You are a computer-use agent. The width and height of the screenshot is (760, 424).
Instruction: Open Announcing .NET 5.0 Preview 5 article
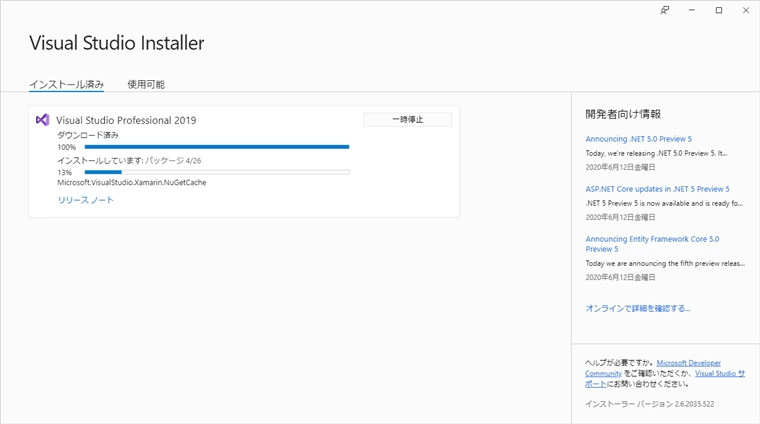[x=638, y=139]
